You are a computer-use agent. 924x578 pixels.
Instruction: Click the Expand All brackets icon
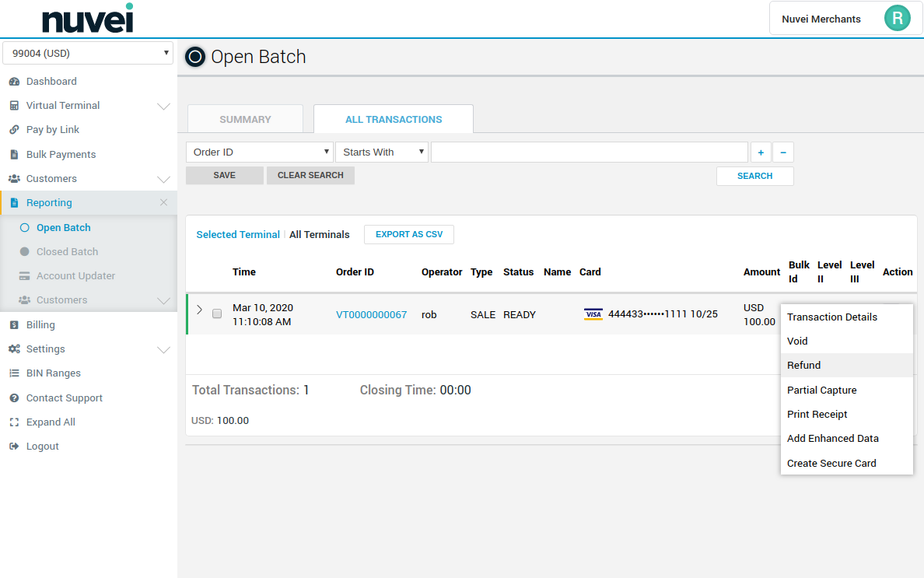click(x=14, y=422)
